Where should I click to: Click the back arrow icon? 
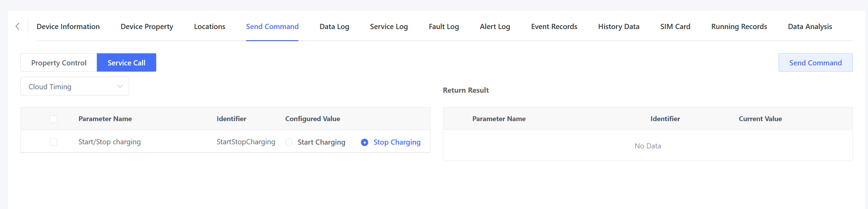[18, 26]
